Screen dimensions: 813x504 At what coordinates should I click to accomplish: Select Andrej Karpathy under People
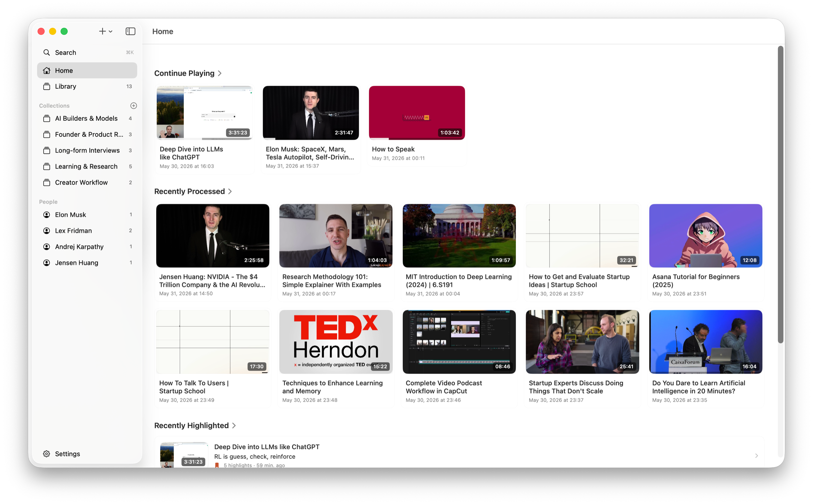(87, 247)
